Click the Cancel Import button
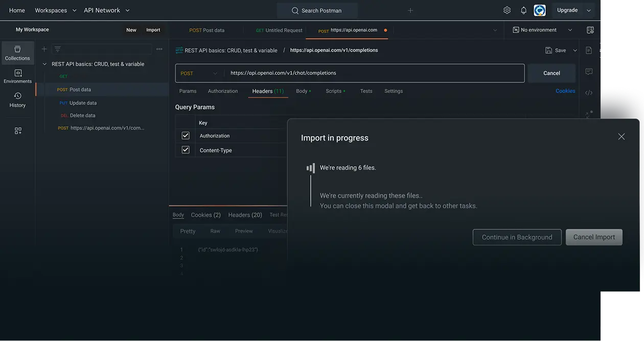Image resolution: width=644 pixels, height=341 pixels. click(x=594, y=237)
